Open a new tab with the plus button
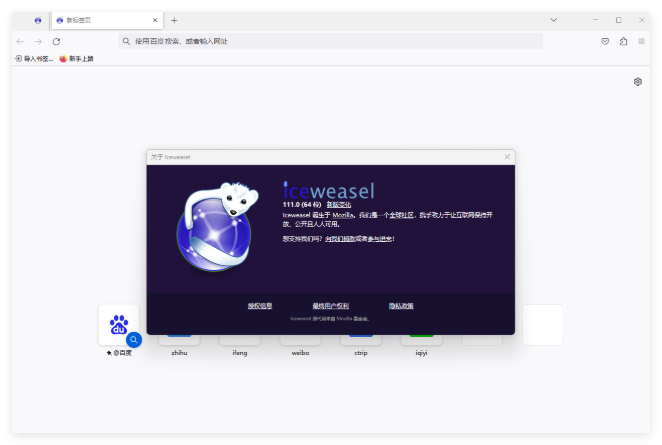Screen dimensions: 662x445 pos(174,20)
